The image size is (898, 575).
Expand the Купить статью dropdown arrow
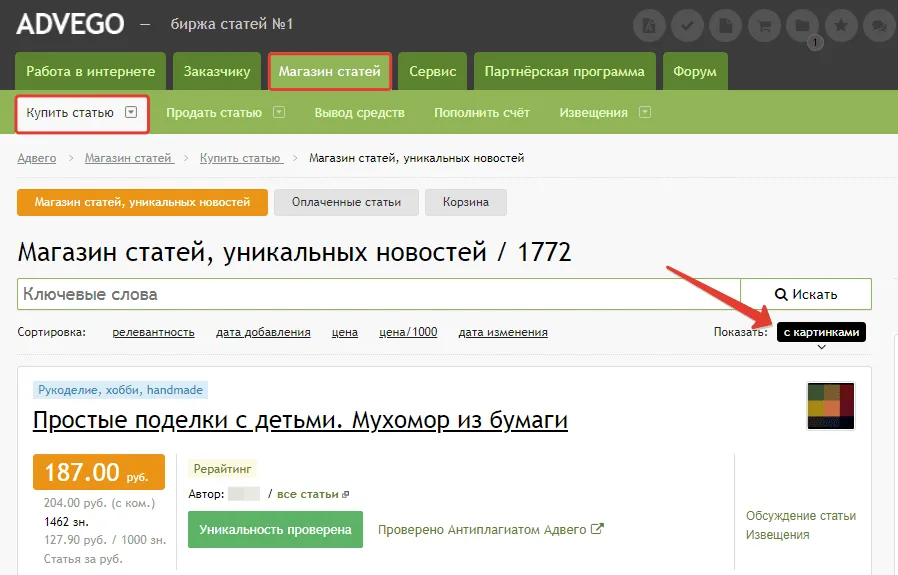(x=131, y=112)
